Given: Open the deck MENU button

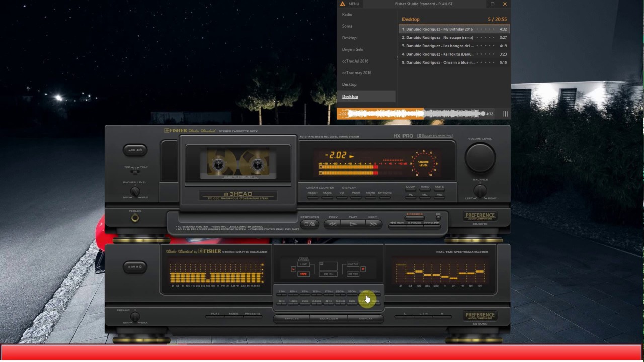Looking at the screenshot, I should (370, 198).
